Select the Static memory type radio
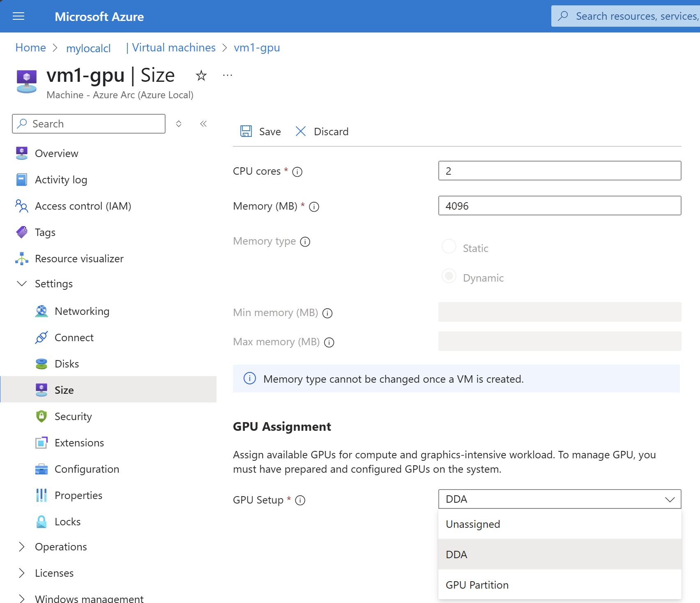 449,247
